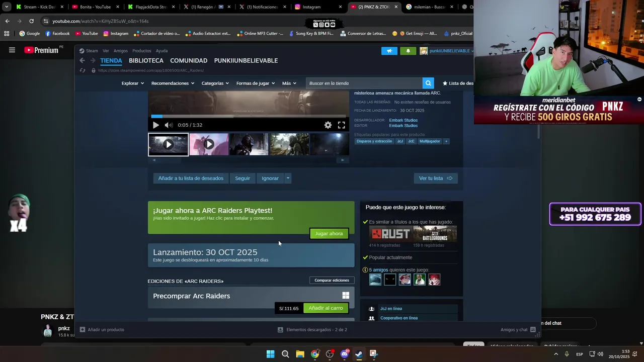Expand the Ignorar dropdown arrow
644x362 pixels.
[288, 178]
